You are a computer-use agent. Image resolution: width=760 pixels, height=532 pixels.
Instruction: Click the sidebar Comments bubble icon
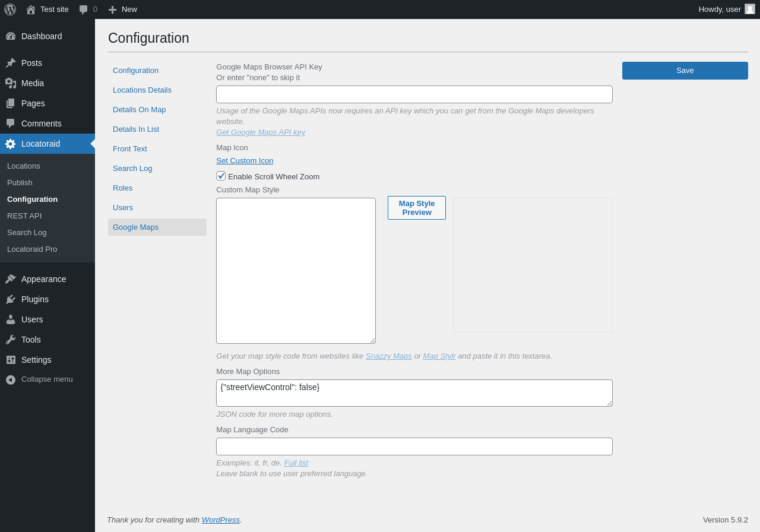(x=11, y=123)
